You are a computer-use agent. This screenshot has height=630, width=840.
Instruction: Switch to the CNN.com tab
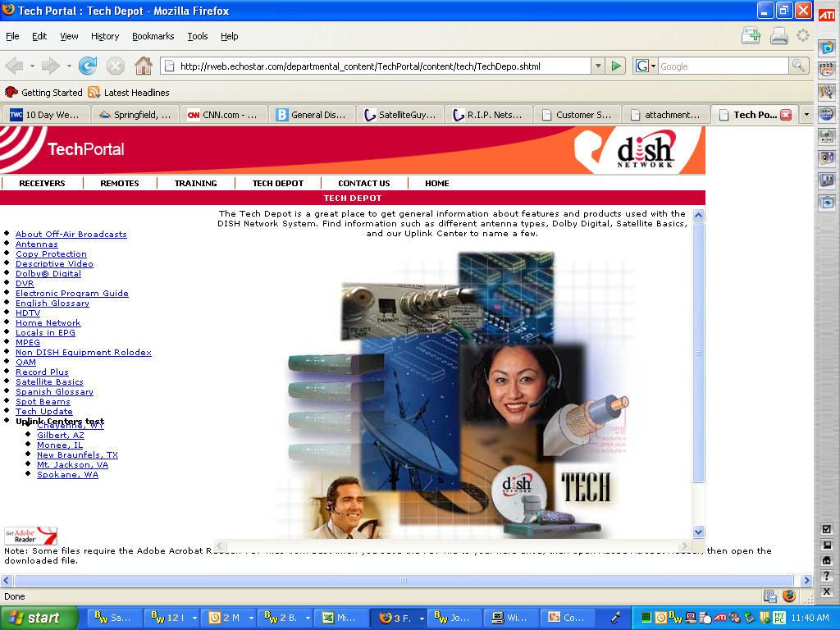223,115
